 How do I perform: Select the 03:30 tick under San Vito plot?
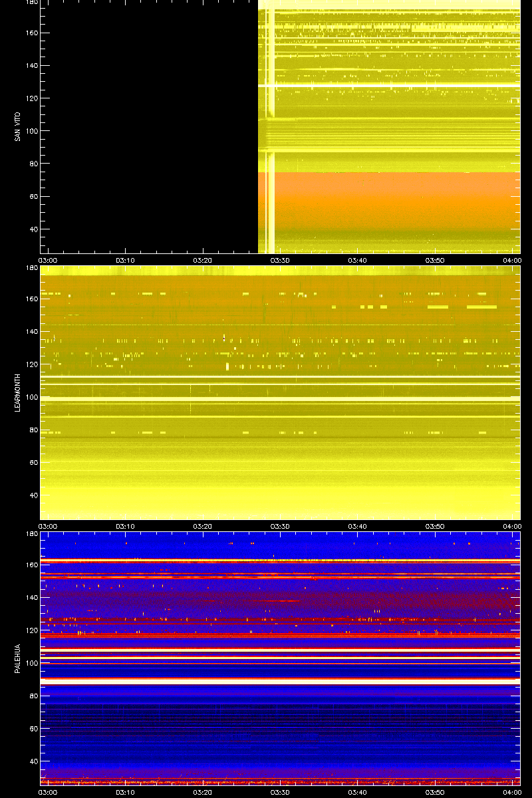pos(280,260)
